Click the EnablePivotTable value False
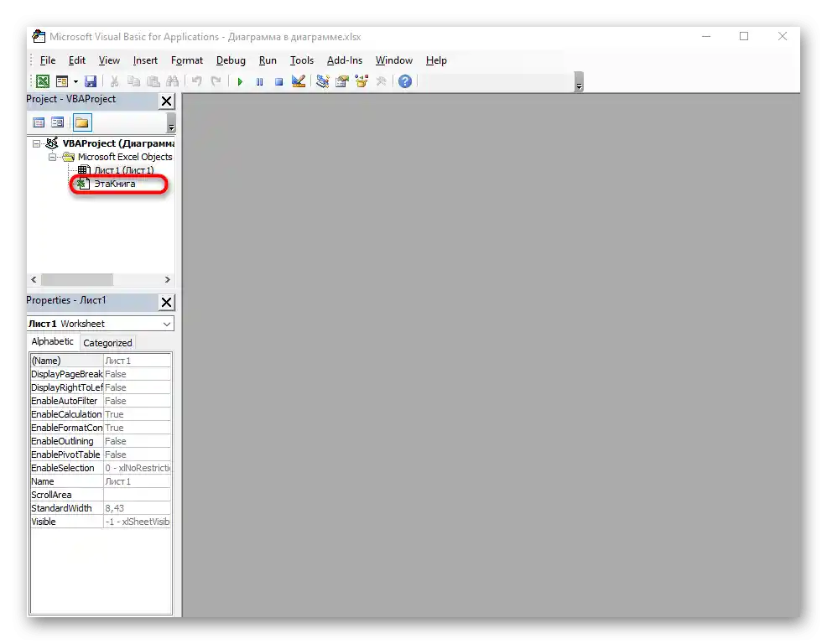This screenshot has height=644, width=827. (137, 454)
